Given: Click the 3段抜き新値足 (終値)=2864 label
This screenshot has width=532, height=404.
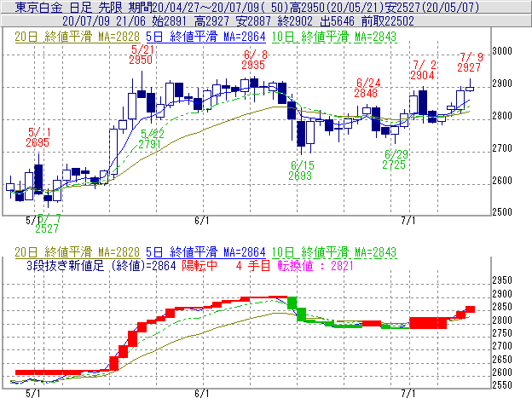Looking at the screenshot, I should coord(101,265).
